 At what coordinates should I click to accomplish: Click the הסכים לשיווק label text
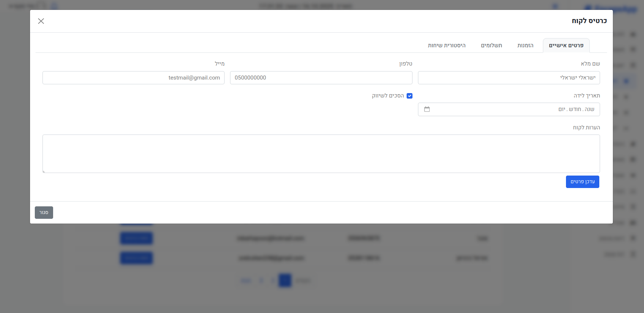388,96
